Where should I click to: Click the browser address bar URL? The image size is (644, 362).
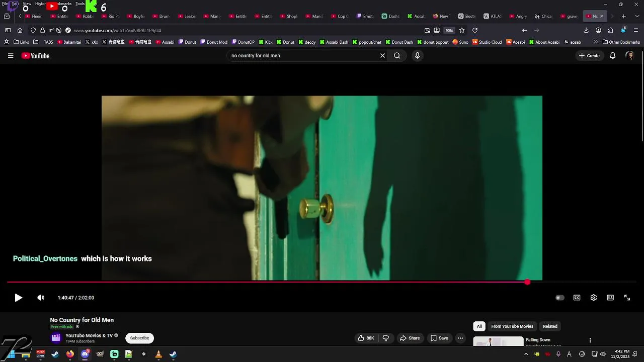point(118,30)
